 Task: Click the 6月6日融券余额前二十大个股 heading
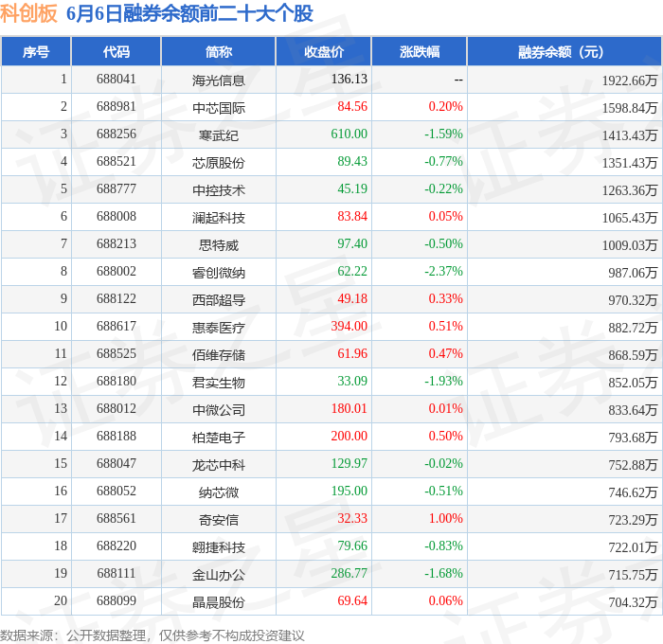pyautogui.click(x=189, y=13)
